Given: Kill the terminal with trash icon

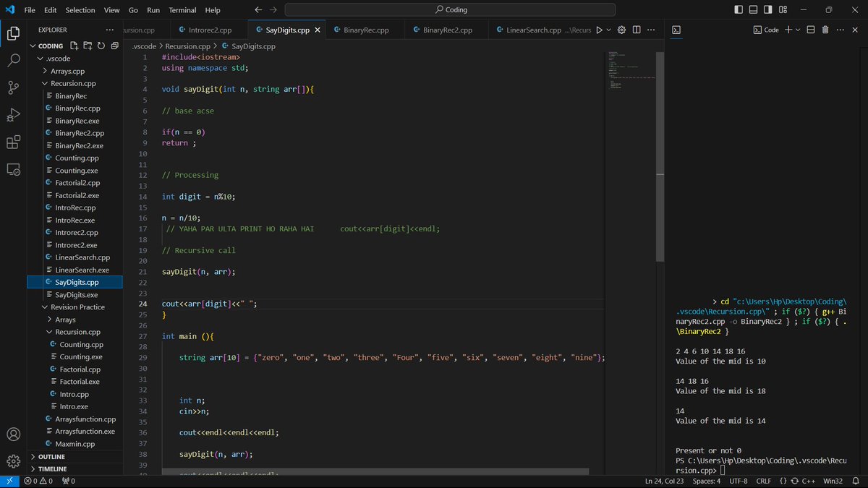Looking at the screenshot, I should [825, 30].
